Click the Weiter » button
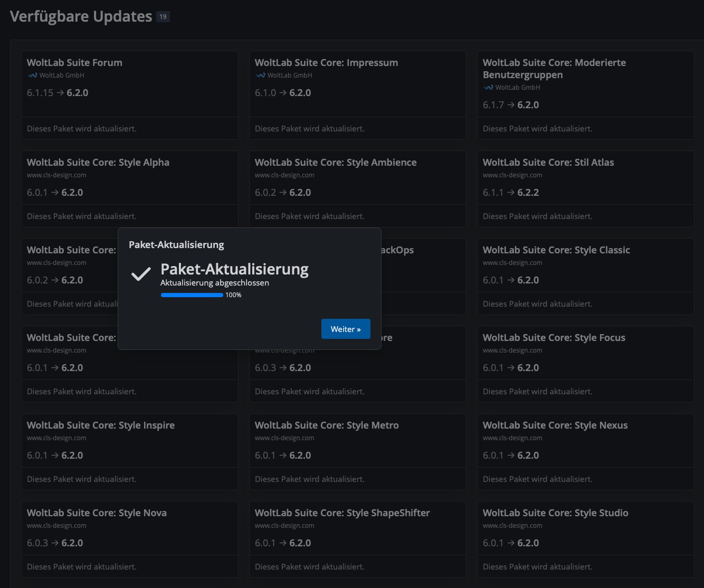 346,329
